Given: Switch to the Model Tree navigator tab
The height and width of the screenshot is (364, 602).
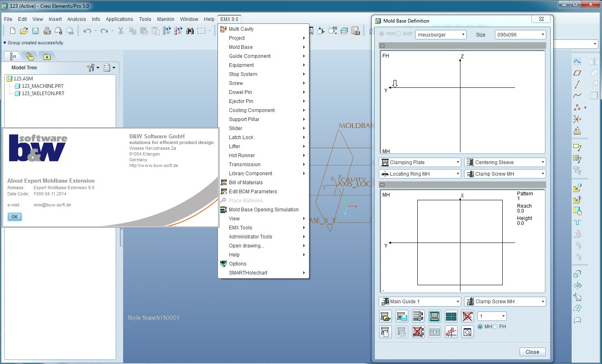Looking at the screenshot, I should 13,57.
